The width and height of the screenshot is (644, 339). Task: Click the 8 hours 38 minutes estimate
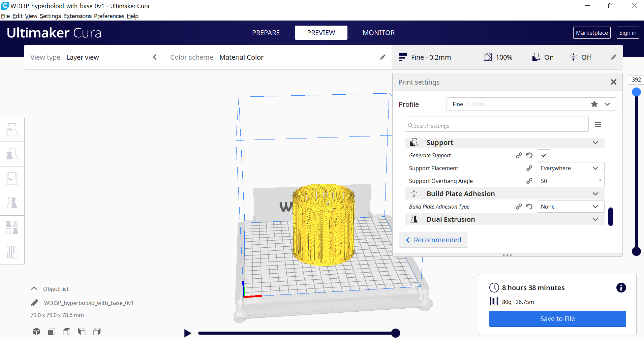tap(533, 288)
